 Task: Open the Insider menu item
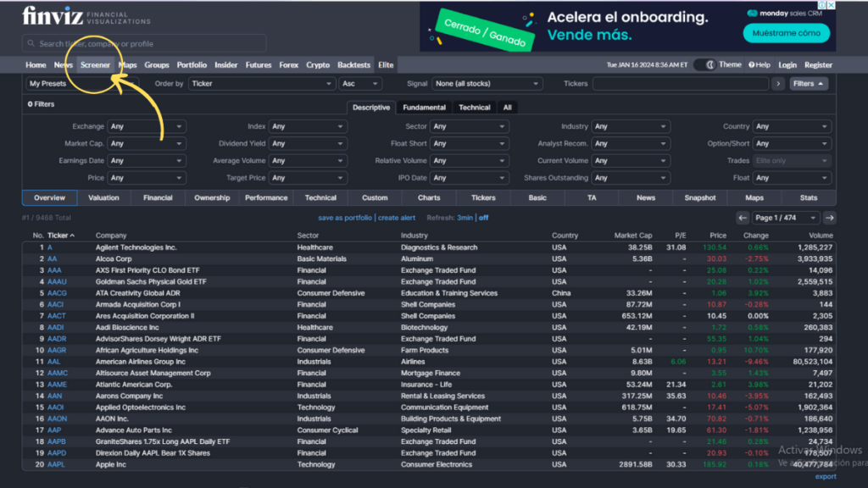point(225,64)
